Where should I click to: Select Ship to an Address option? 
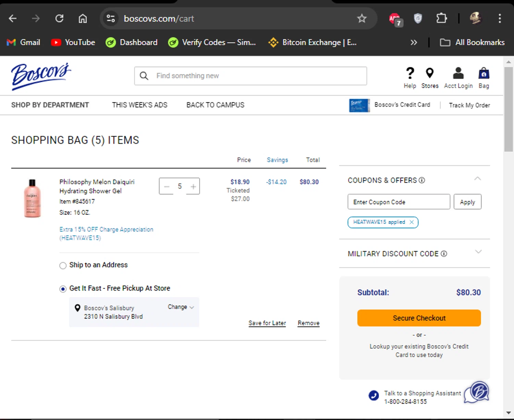coord(63,266)
